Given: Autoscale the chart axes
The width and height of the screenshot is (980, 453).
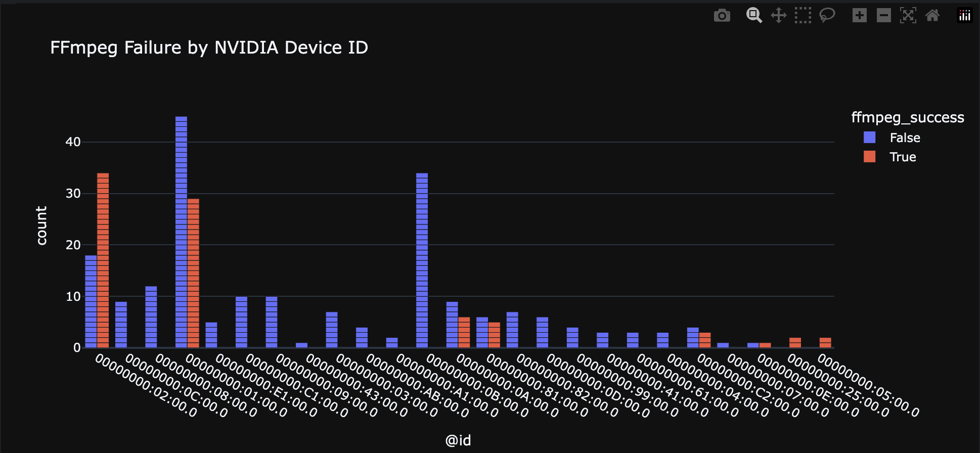Looking at the screenshot, I should (x=908, y=16).
